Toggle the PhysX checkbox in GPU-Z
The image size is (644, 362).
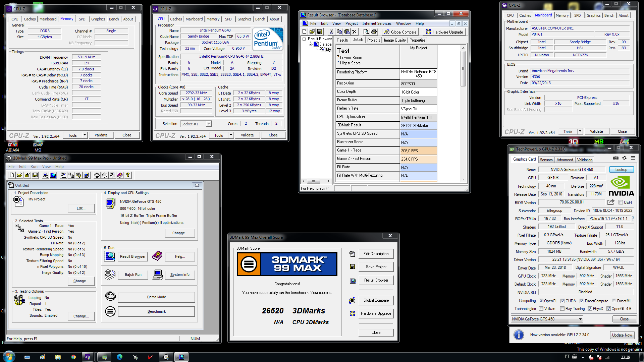tap(590, 309)
